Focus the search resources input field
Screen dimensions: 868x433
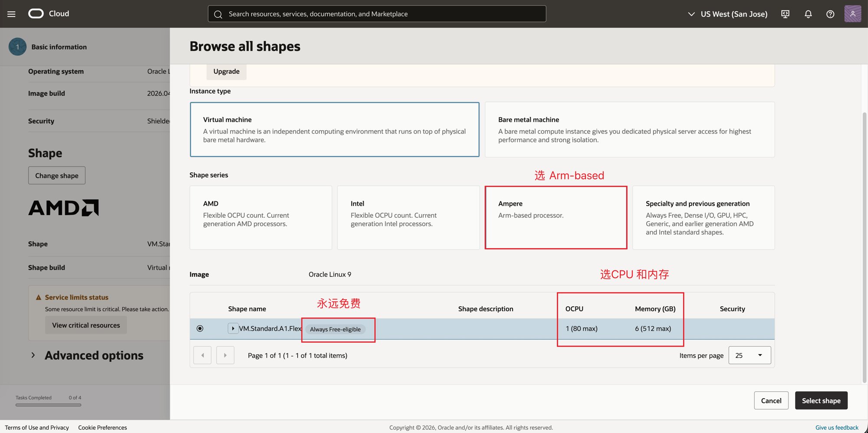click(x=377, y=14)
